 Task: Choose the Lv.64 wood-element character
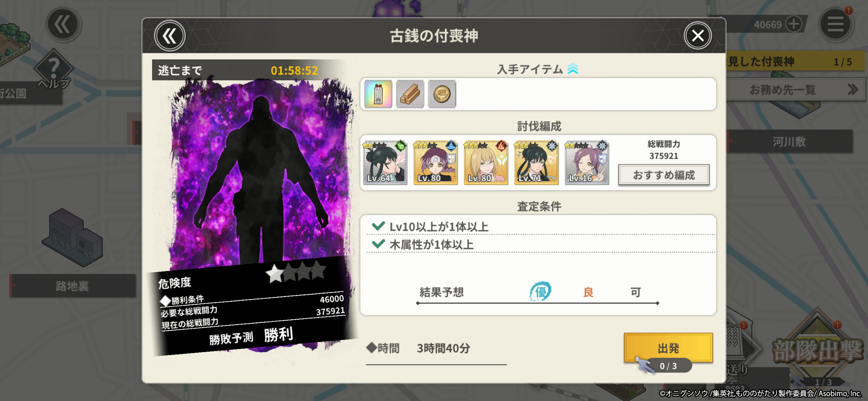pyautogui.click(x=385, y=163)
